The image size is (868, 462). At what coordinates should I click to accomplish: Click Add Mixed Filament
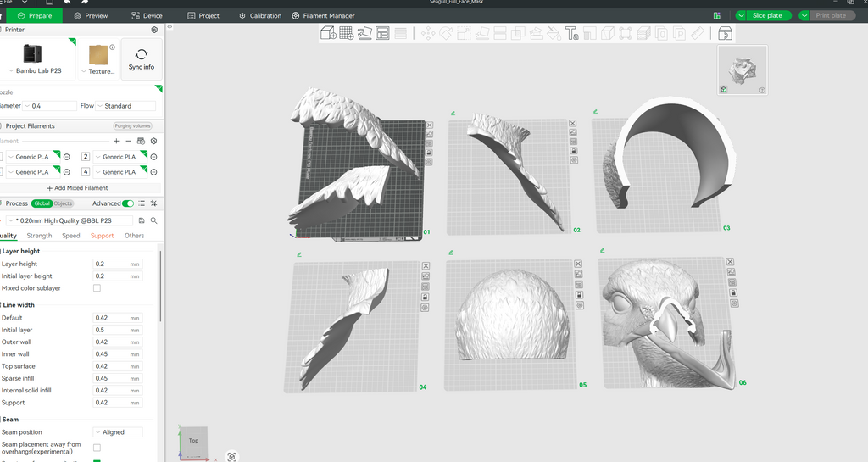coord(77,188)
